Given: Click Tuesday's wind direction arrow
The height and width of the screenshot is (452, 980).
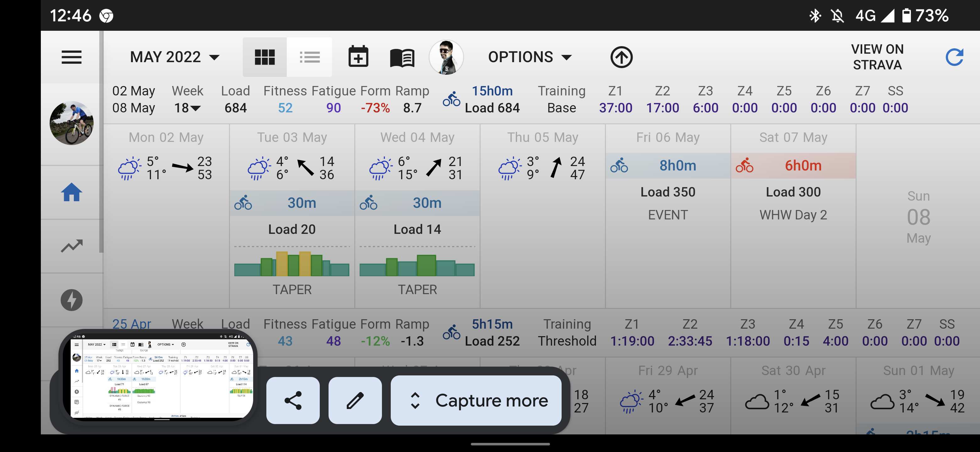Looking at the screenshot, I should (x=306, y=168).
